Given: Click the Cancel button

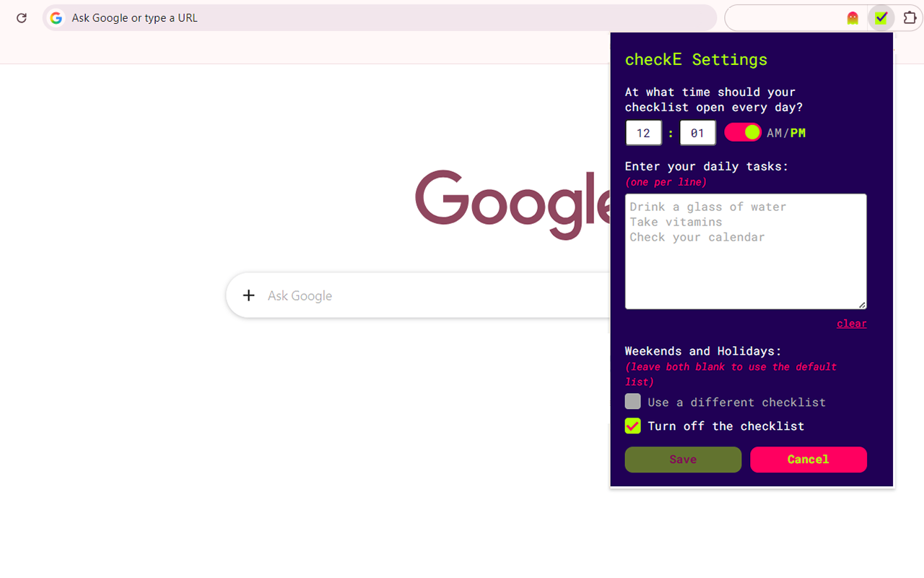Looking at the screenshot, I should (x=808, y=460).
